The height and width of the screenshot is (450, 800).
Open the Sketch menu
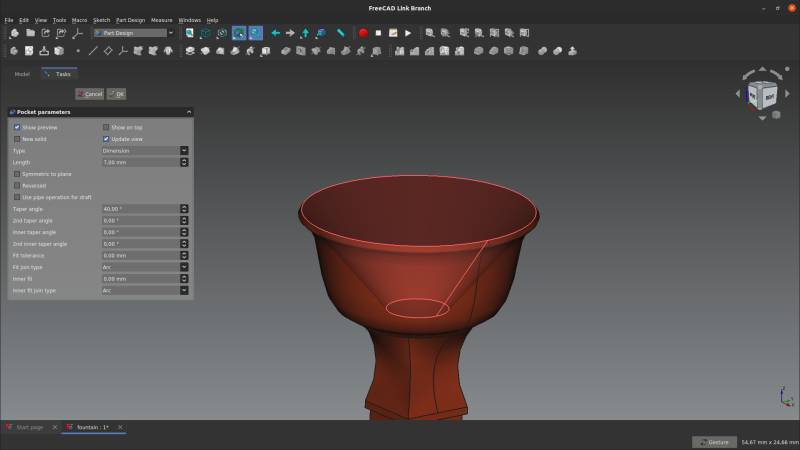point(102,20)
